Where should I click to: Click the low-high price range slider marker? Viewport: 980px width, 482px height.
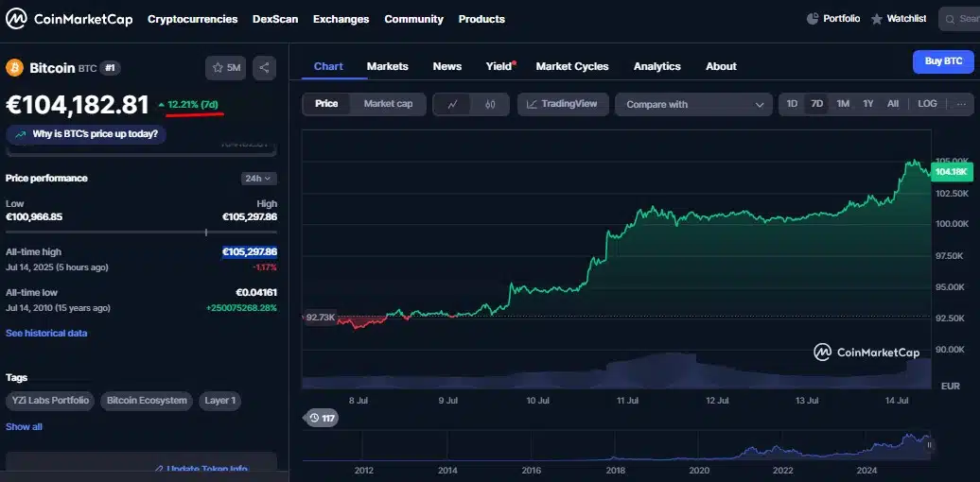[x=206, y=232]
